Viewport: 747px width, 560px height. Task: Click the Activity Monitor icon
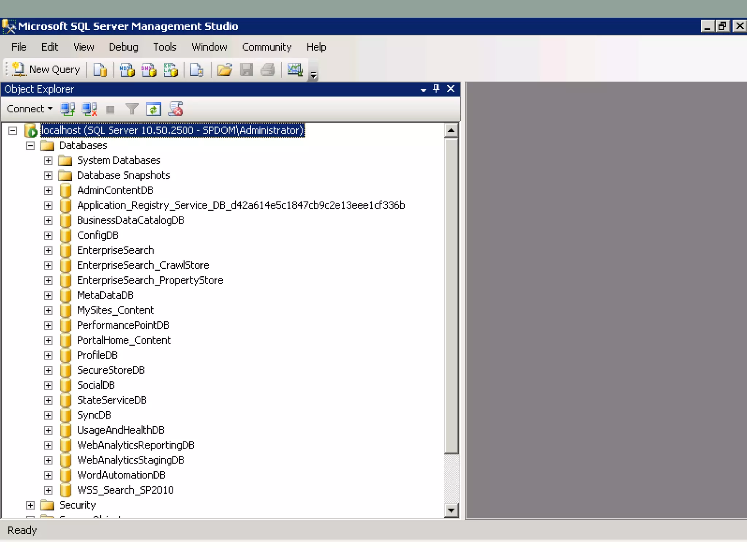(x=295, y=69)
